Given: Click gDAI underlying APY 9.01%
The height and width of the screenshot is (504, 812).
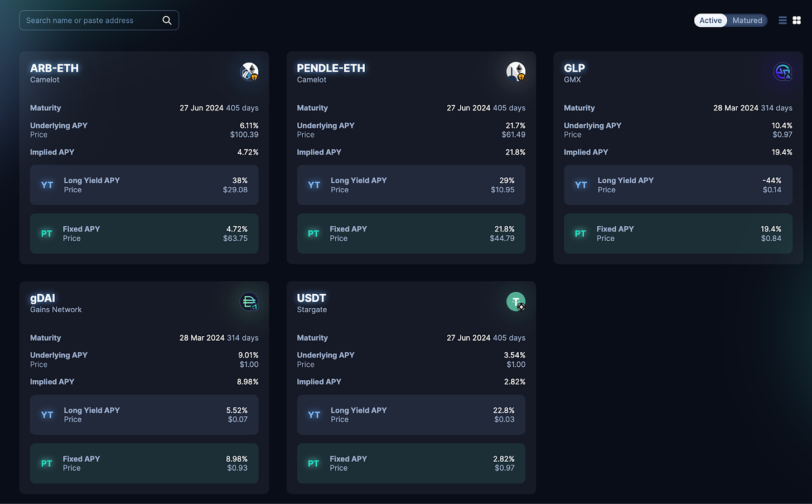Looking at the screenshot, I should point(248,355).
